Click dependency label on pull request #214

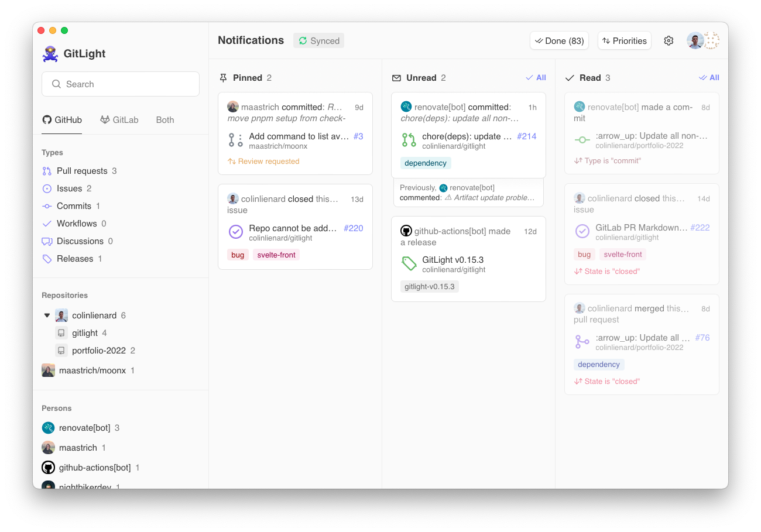(x=426, y=163)
